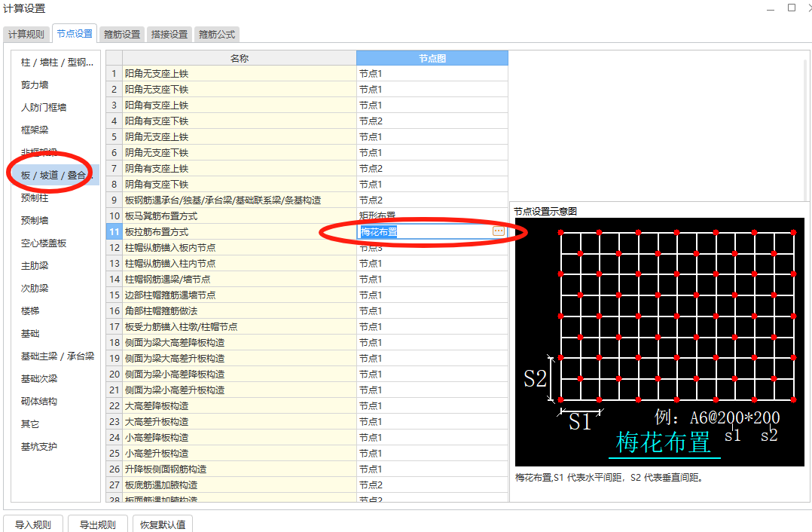Click the 梅花布置 schematic diagram
The height and width of the screenshot is (532, 812).
click(x=659, y=342)
